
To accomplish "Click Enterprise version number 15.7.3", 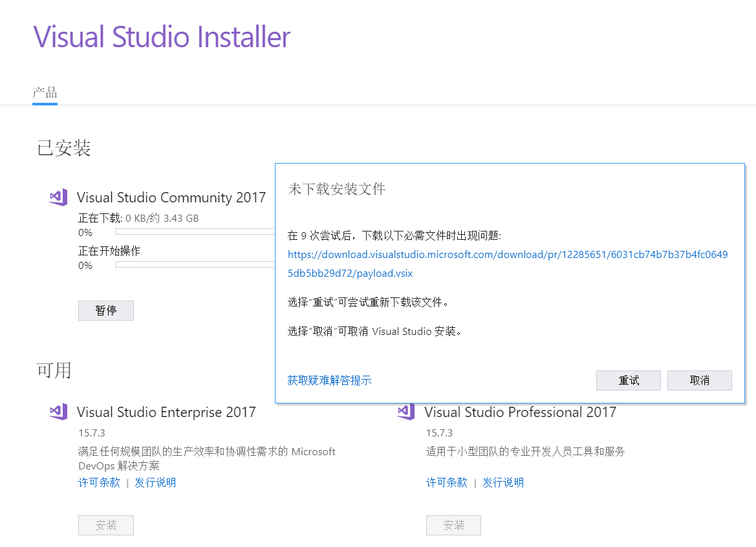I will coord(92,433).
